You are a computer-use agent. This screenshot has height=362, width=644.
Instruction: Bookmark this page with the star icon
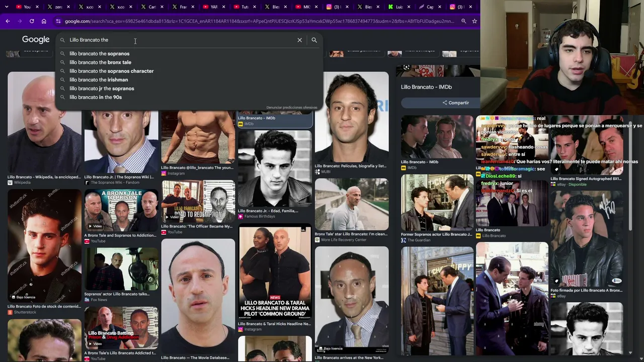click(474, 21)
